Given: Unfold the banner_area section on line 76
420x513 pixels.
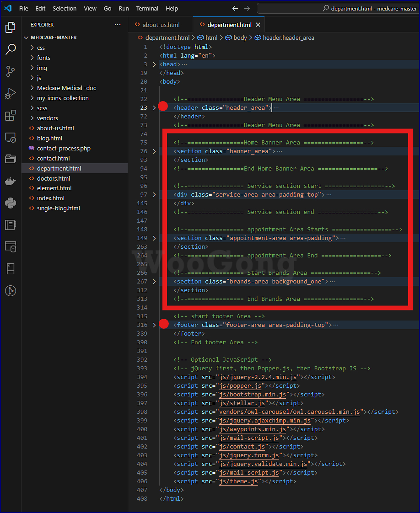Looking at the screenshot, I should [x=154, y=151].
